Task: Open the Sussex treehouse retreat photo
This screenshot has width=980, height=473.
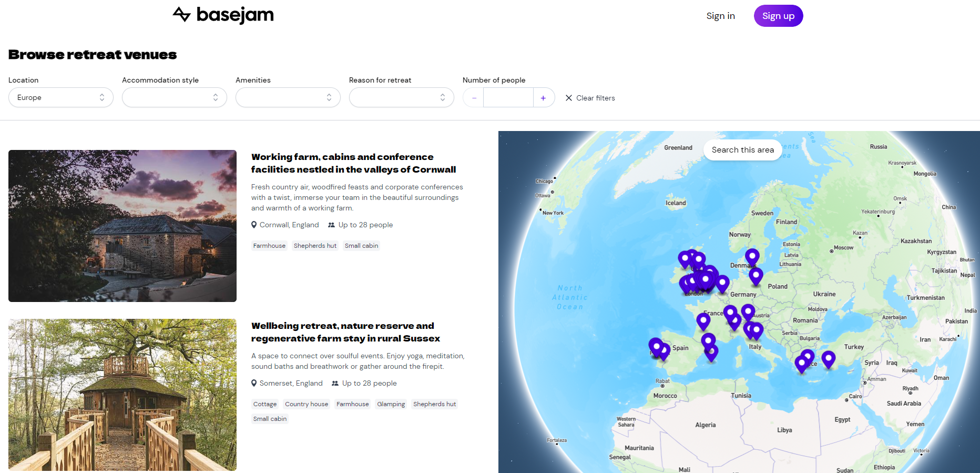Action: 122,395
